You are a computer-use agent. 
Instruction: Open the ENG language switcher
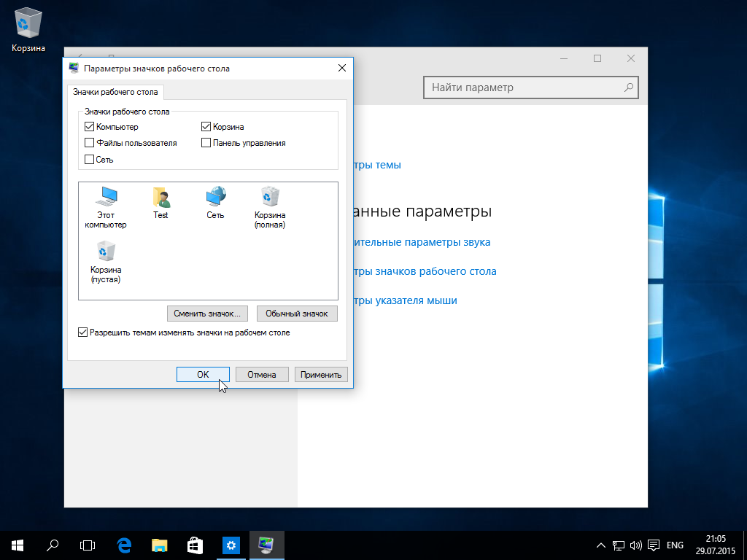[x=675, y=545]
